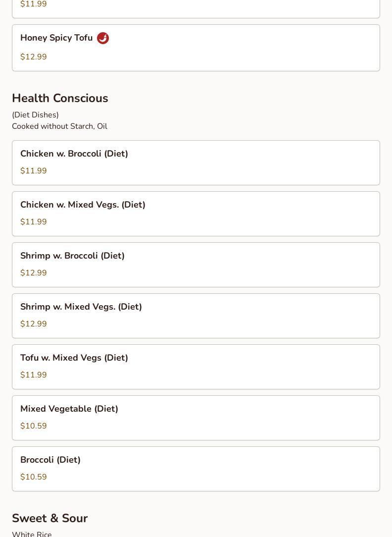Click the $11.99 price of Chicken w. Broccoli

pyautogui.click(x=34, y=170)
